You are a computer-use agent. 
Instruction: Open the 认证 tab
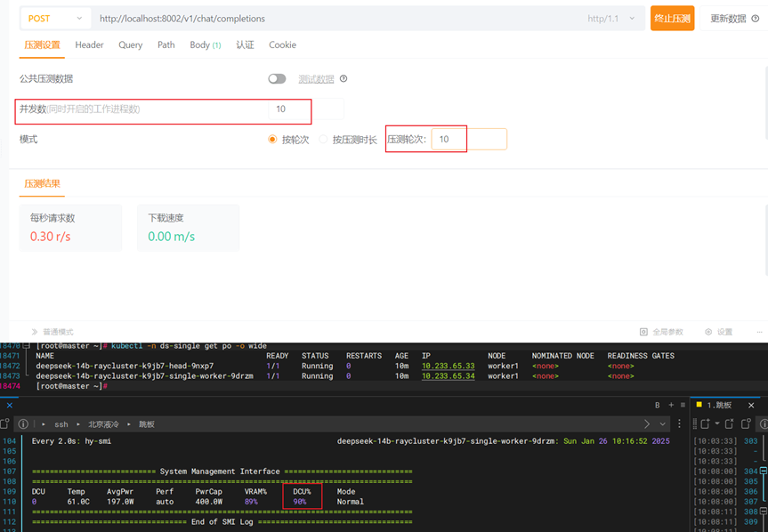245,45
